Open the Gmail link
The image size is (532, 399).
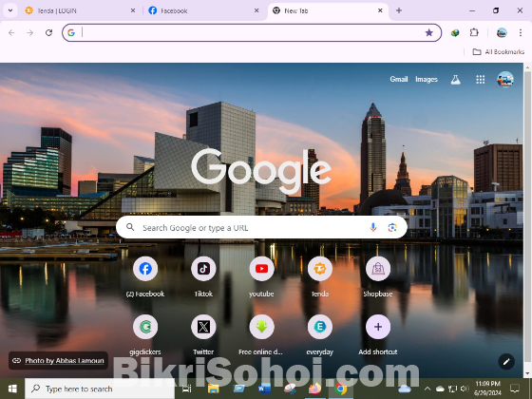[399, 79]
